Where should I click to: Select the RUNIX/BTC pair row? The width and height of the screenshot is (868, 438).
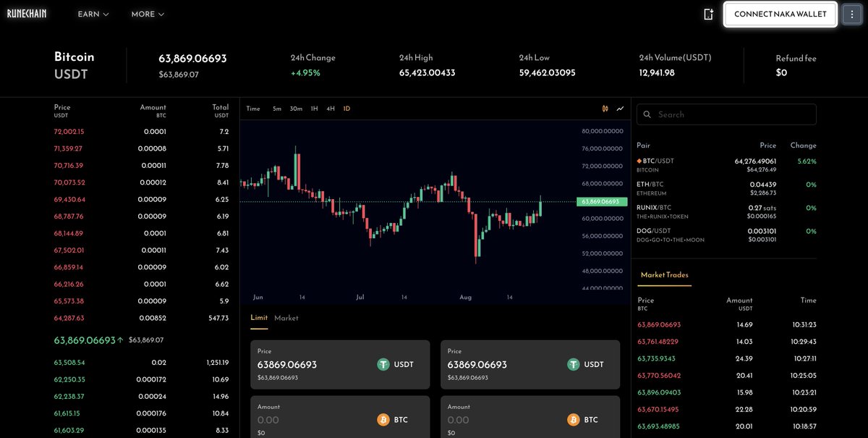pos(726,211)
